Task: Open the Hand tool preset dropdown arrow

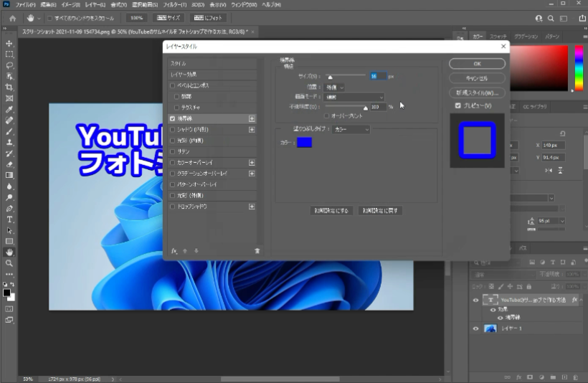Action: [x=39, y=19]
